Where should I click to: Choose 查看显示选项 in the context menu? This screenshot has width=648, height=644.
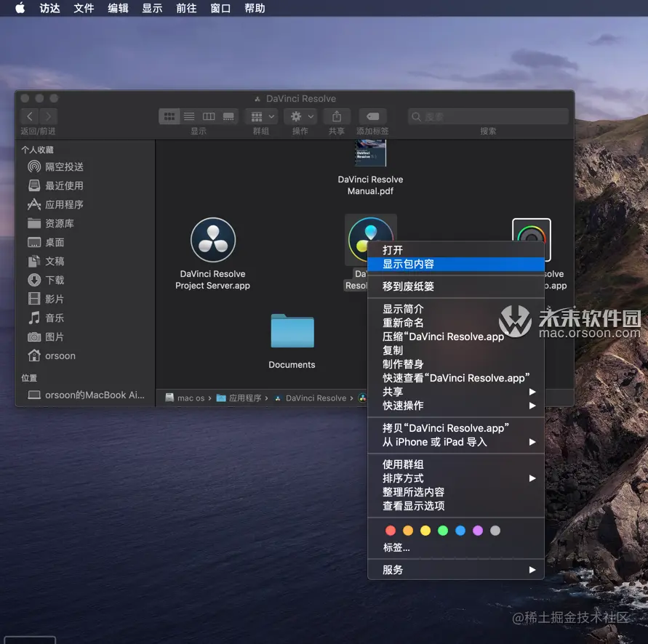pyautogui.click(x=456, y=506)
